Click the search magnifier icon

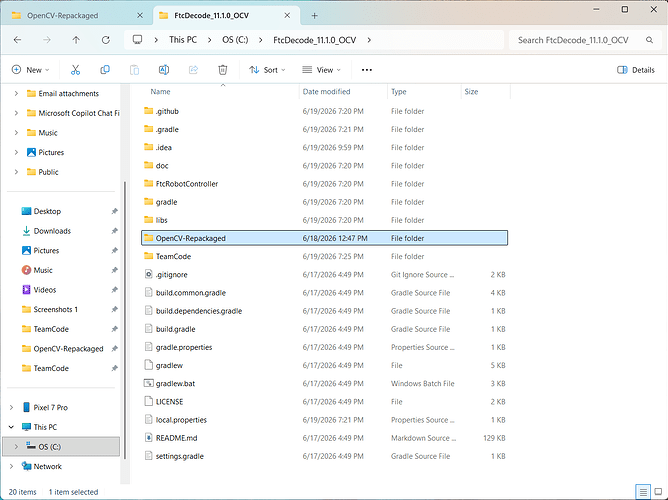pos(649,40)
